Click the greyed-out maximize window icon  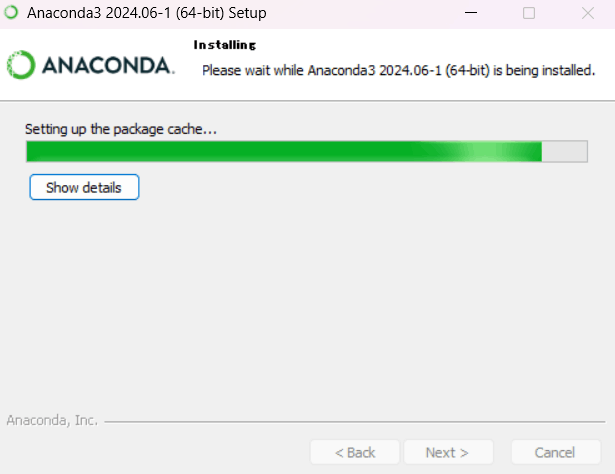pyautogui.click(x=529, y=13)
